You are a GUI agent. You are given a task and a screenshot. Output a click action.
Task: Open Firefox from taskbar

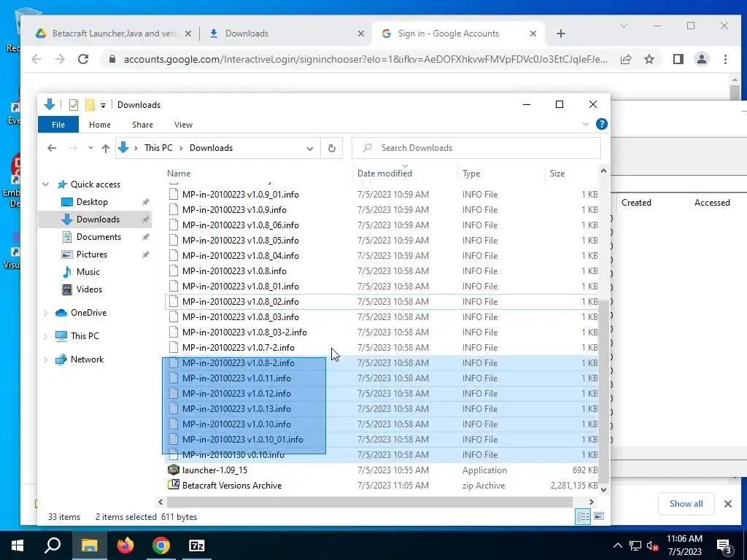point(125,545)
